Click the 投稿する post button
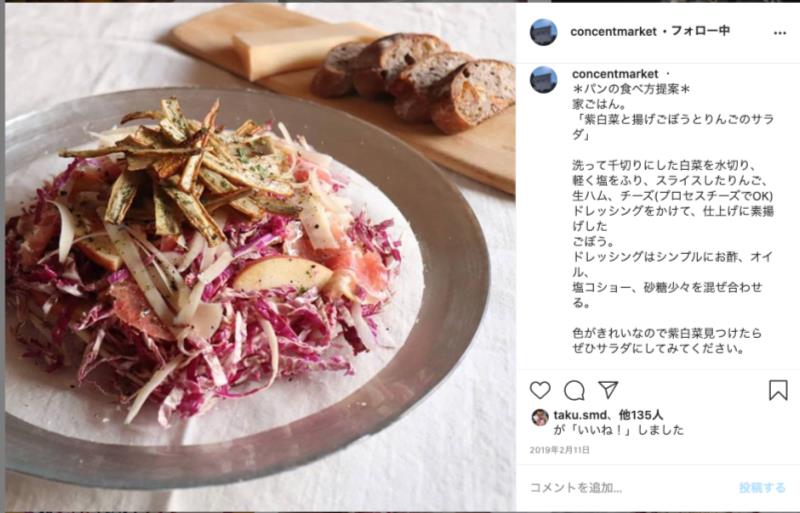The image size is (800, 513). click(x=762, y=488)
